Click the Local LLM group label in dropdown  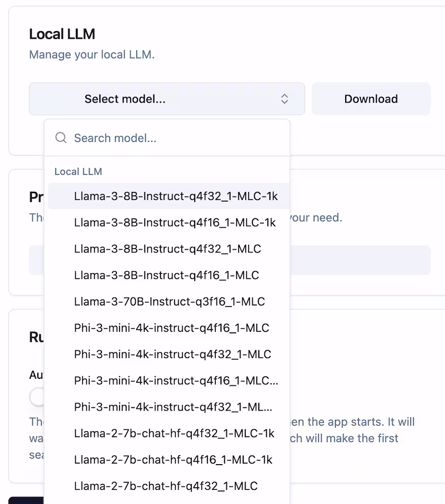click(x=78, y=172)
